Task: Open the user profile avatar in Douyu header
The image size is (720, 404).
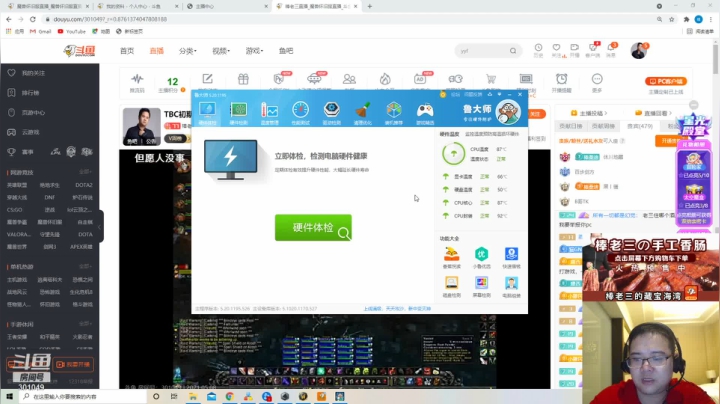Action: [638, 50]
